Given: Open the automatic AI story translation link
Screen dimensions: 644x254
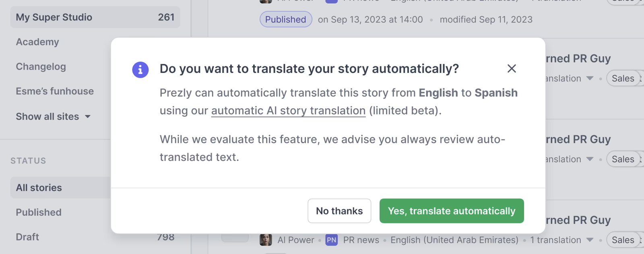Looking at the screenshot, I should [x=288, y=111].
